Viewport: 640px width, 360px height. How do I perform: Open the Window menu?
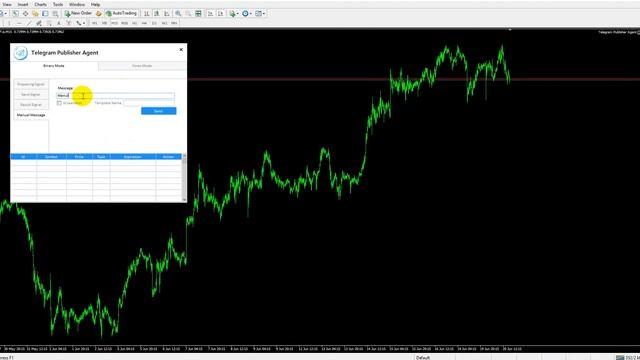click(77, 4)
